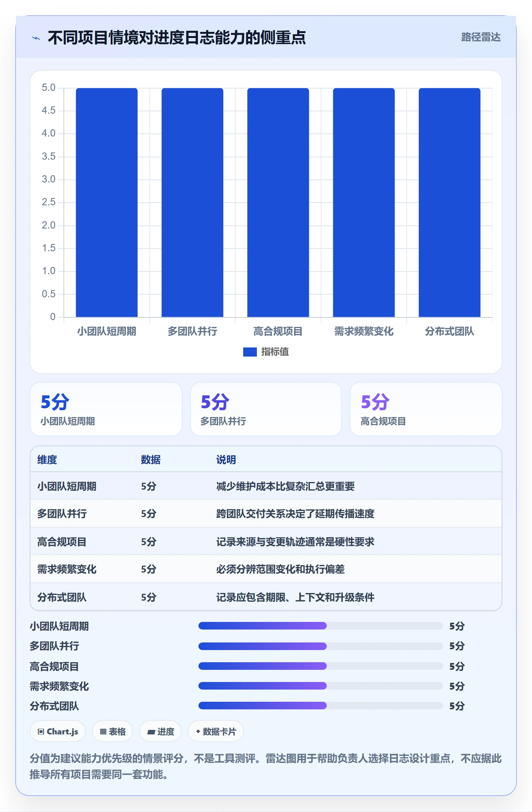The height and width of the screenshot is (812, 532).
Task: Click the 小团队短周期 bar in chart
Action: pyautogui.click(x=107, y=203)
